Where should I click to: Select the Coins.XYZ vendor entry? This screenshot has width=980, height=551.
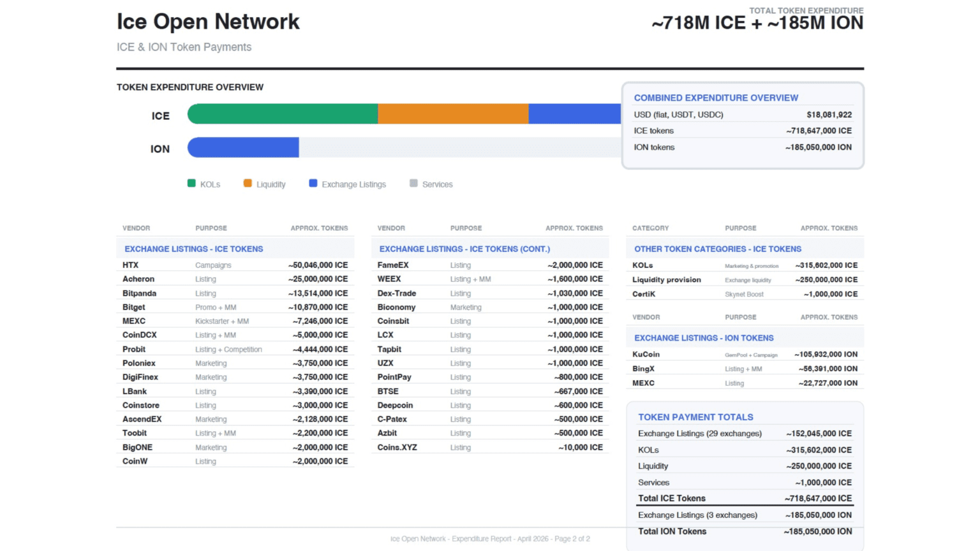tap(397, 448)
